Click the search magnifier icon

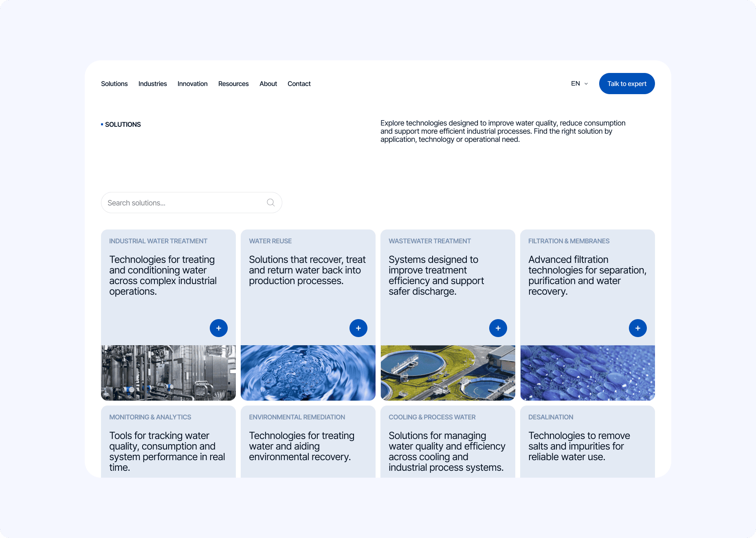point(270,203)
